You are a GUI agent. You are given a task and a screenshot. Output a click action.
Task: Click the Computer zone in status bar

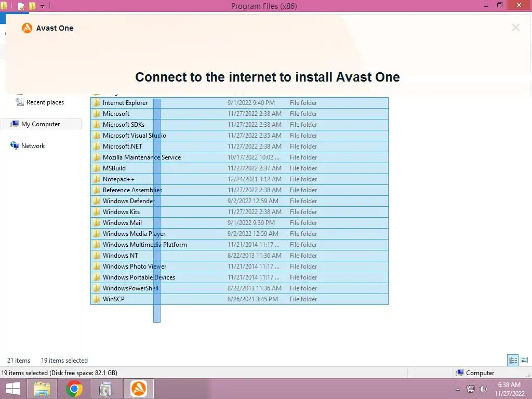pyautogui.click(x=475, y=373)
